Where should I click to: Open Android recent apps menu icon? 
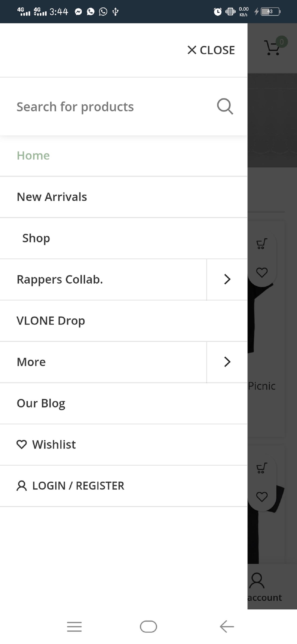pos(74,627)
